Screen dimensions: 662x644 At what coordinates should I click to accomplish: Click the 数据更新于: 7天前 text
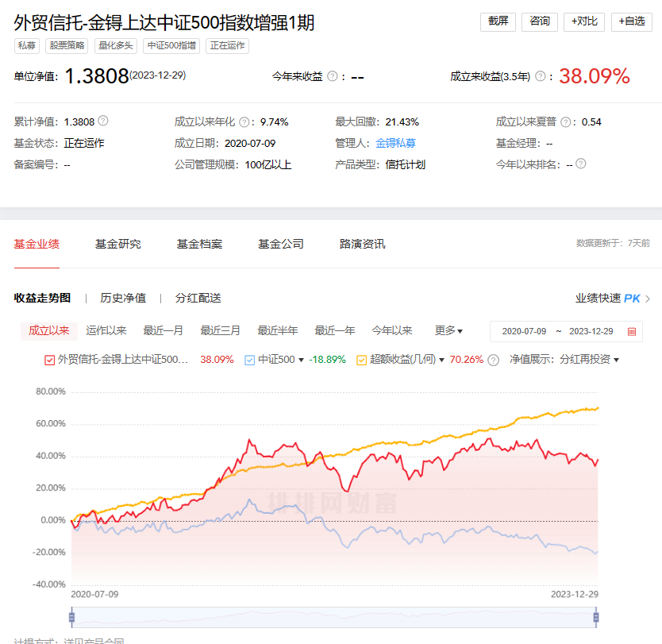coord(613,243)
